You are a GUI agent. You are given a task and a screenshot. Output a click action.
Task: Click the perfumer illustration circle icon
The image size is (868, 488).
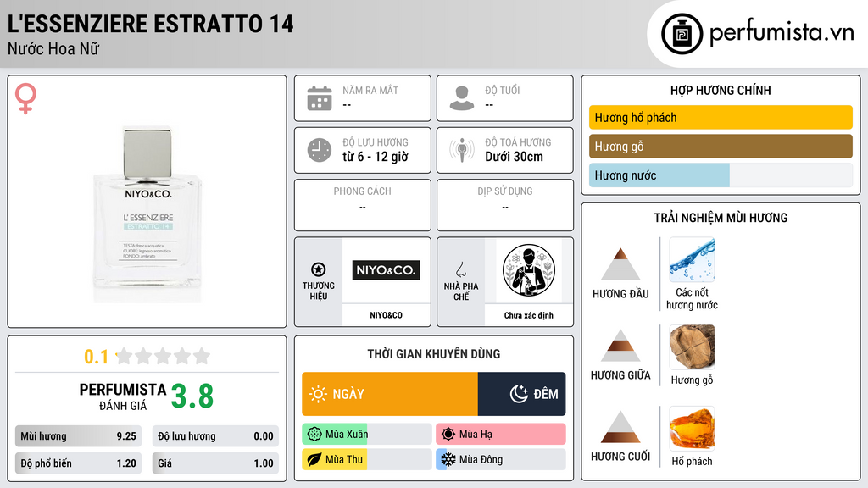point(529,270)
